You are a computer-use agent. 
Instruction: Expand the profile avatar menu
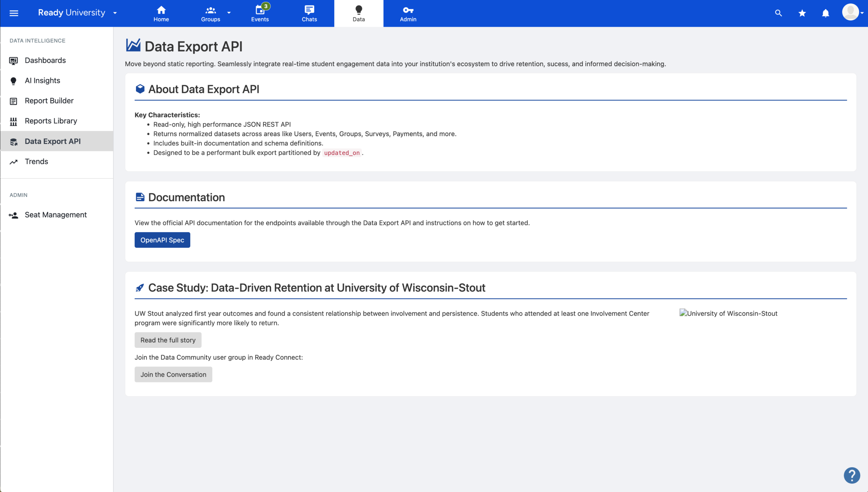pyautogui.click(x=852, y=12)
